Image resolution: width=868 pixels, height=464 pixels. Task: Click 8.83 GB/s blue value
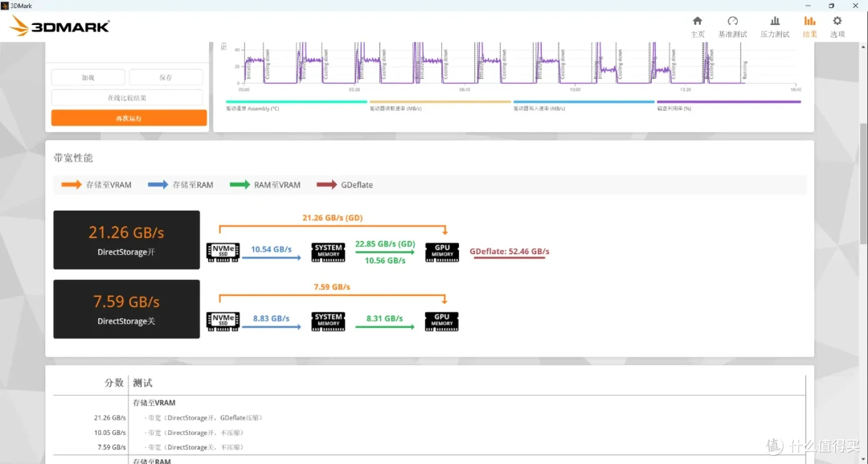point(272,318)
